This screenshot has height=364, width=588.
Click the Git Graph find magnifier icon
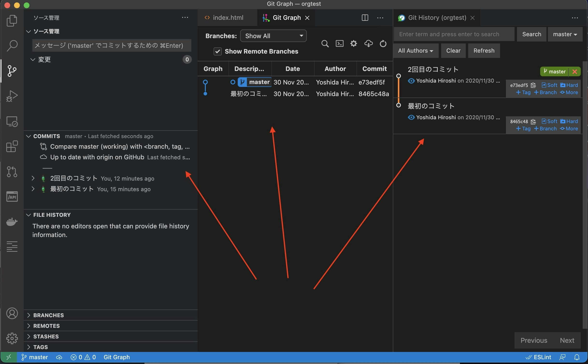pyautogui.click(x=325, y=44)
